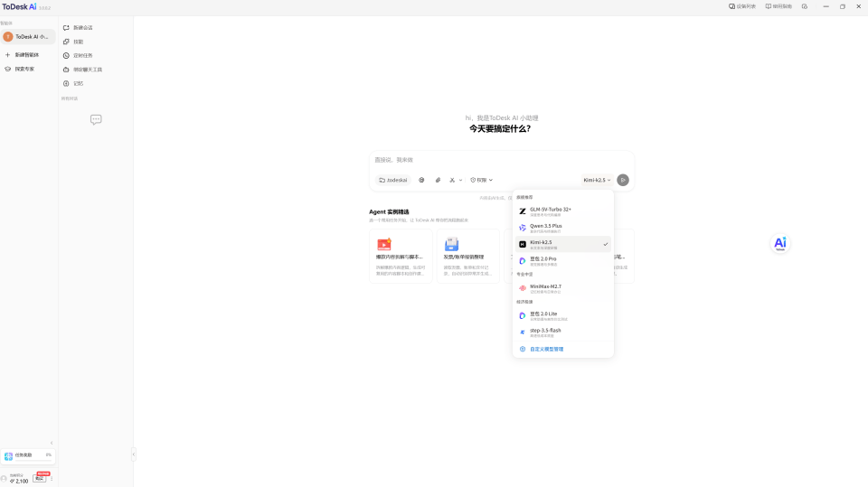Click the globe icon in input toolbar
The width and height of the screenshot is (868, 487).
(421, 180)
